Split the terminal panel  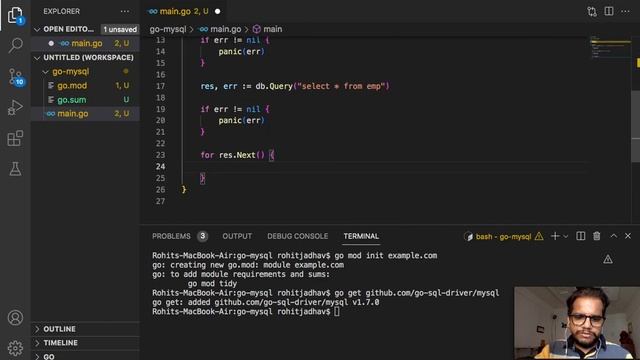pyautogui.click(x=580, y=236)
